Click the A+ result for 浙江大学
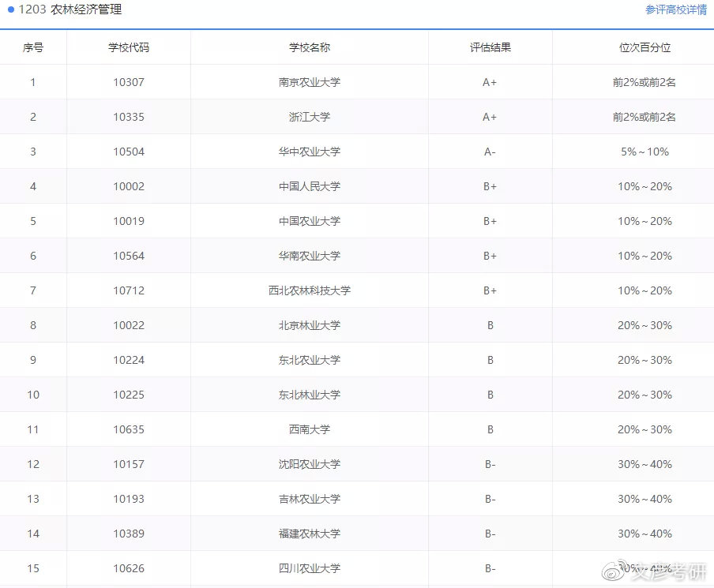714x588 pixels. (490, 117)
